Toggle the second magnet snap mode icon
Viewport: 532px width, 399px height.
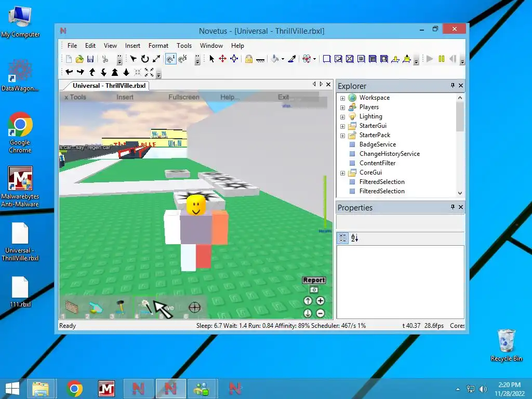[182, 59]
